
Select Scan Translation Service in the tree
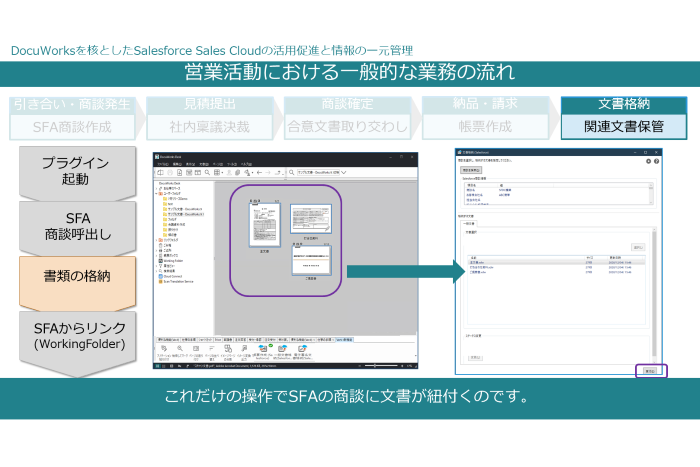coord(178,281)
